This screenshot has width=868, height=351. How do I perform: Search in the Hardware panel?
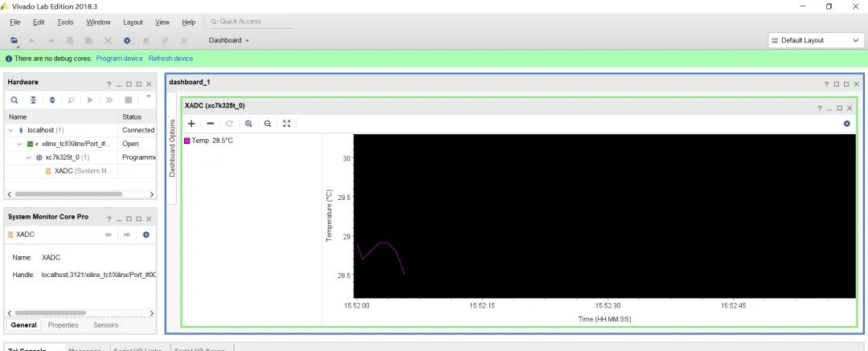pos(14,100)
